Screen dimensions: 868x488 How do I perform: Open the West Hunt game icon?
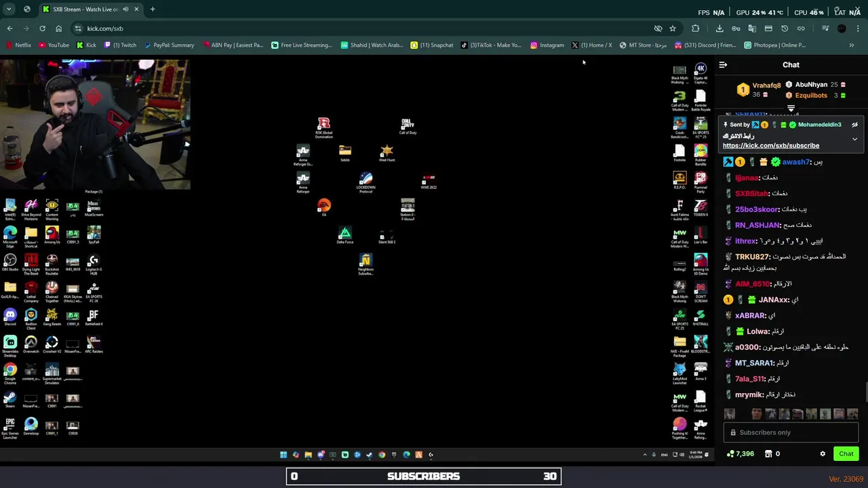[387, 153]
